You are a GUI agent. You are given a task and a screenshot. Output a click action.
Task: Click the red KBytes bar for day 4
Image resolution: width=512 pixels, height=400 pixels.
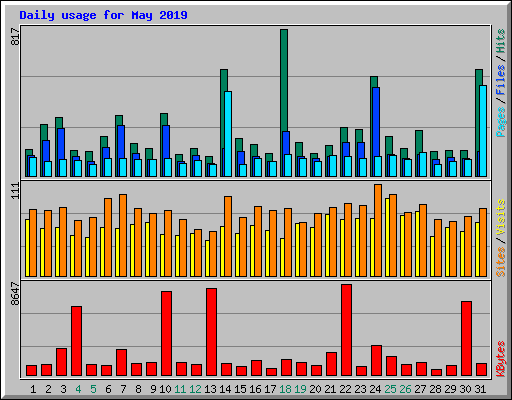76,341
